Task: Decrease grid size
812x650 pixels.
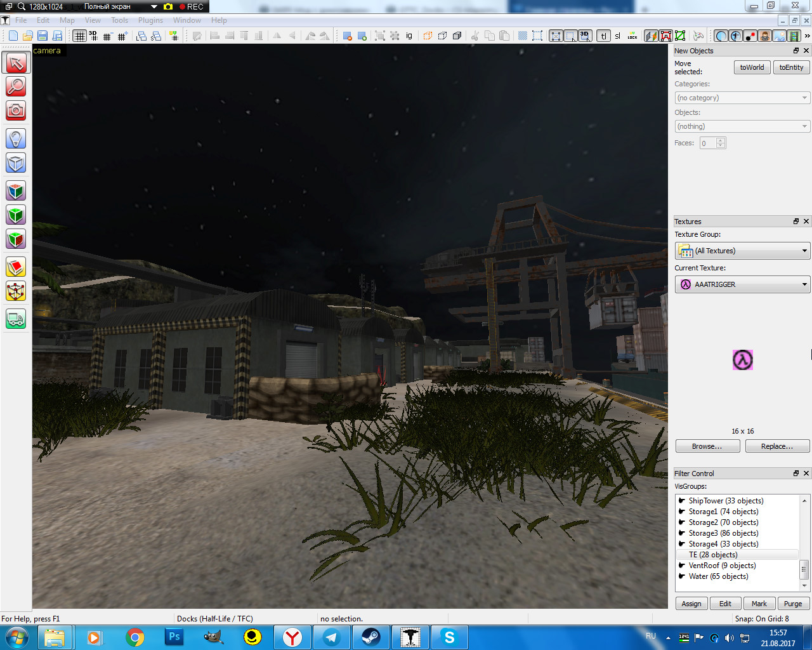Action: 107,36
